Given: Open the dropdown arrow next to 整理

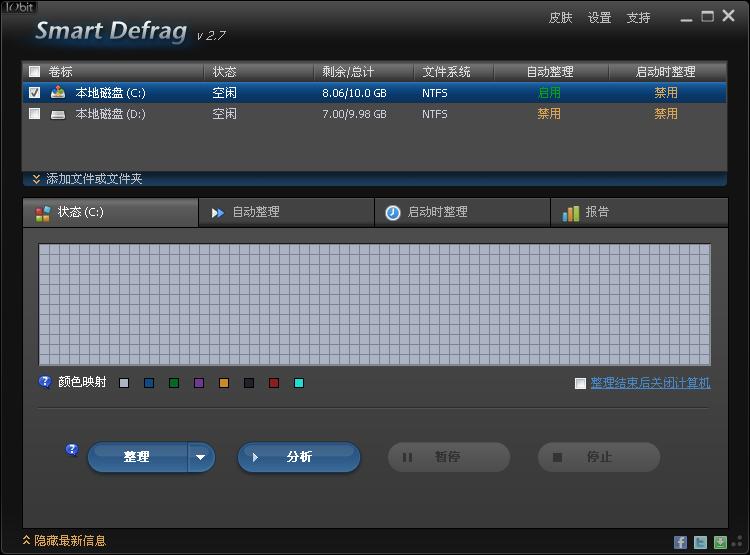Looking at the screenshot, I should point(200,457).
